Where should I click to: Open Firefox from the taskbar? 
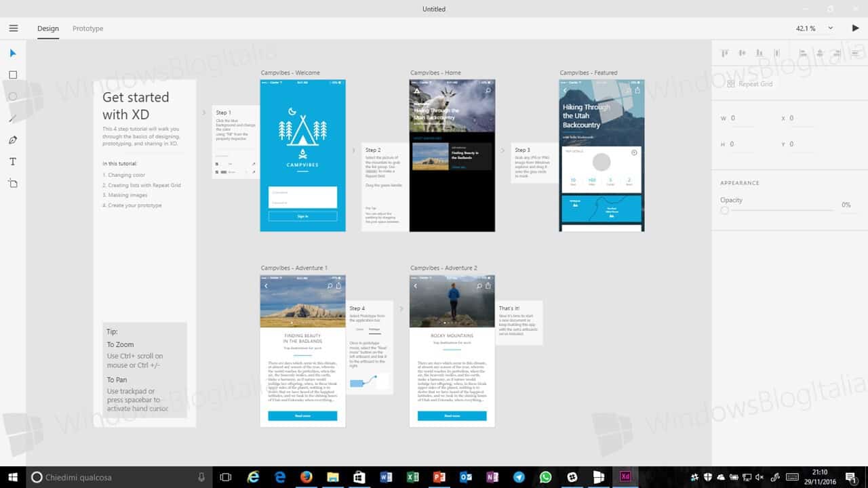click(x=307, y=477)
